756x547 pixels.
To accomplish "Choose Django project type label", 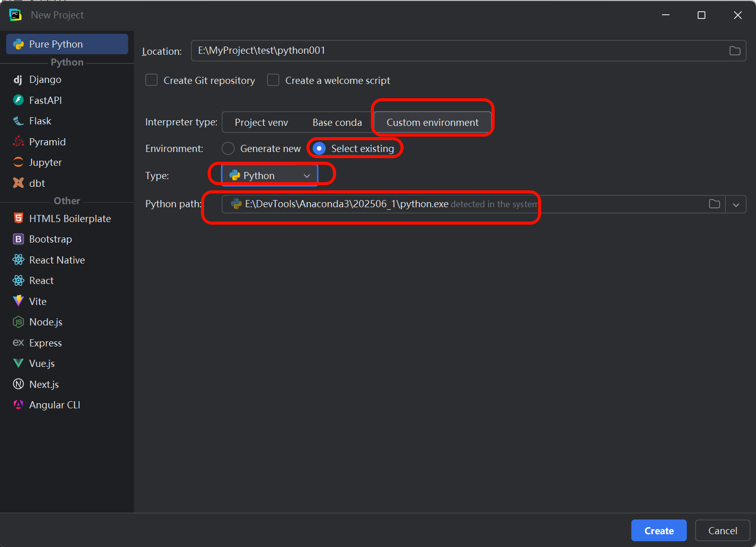I will click(x=45, y=80).
